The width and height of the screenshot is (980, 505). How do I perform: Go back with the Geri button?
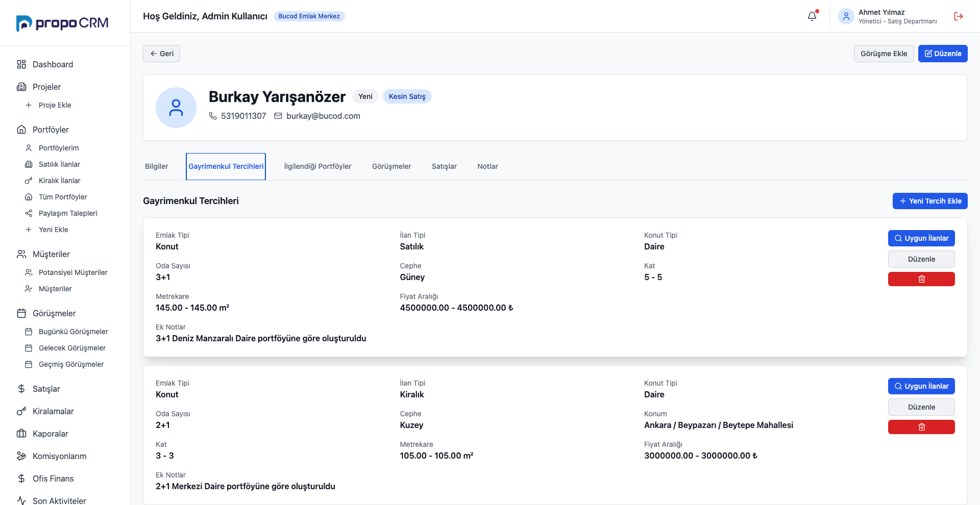pyautogui.click(x=161, y=54)
